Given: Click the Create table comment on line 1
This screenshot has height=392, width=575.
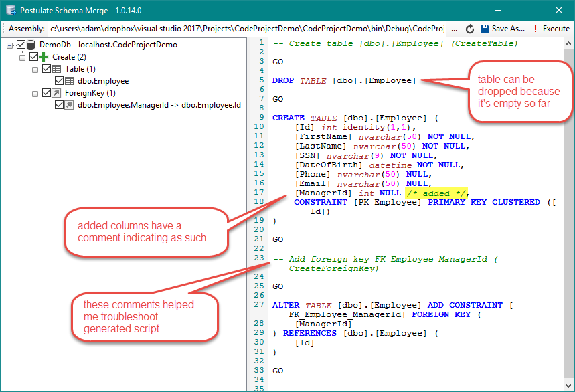Looking at the screenshot, I should coord(396,43).
